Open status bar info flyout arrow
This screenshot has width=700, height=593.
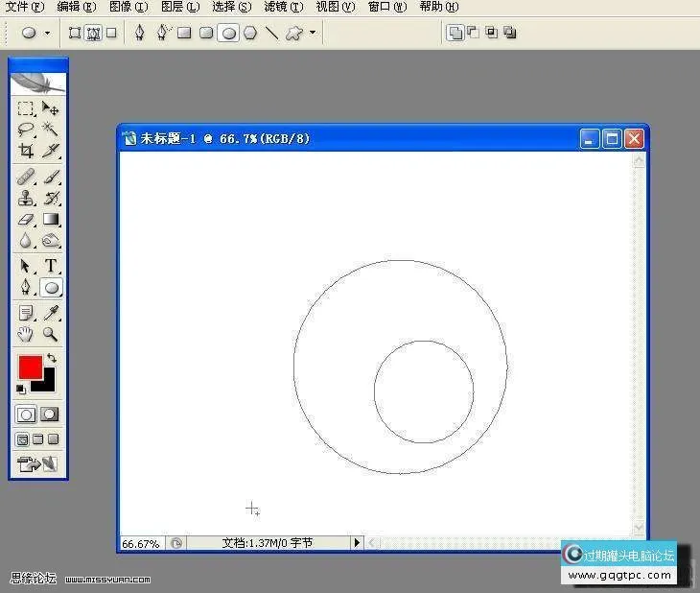point(357,543)
